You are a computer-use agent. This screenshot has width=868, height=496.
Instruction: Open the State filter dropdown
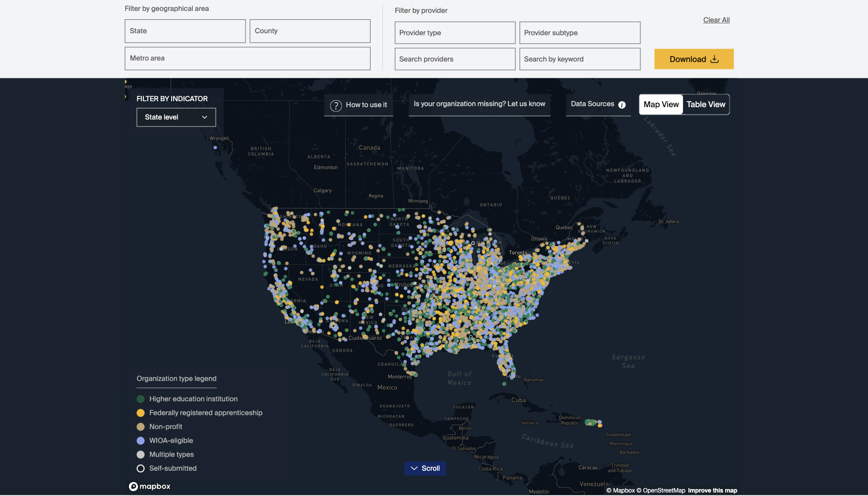pos(185,31)
